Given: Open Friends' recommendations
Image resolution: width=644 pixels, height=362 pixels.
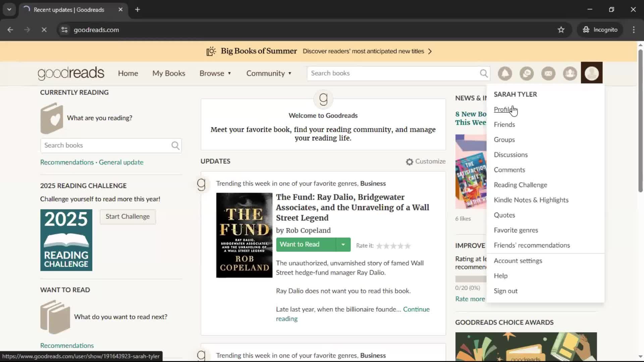Looking at the screenshot, I should [x=532, y=245].
